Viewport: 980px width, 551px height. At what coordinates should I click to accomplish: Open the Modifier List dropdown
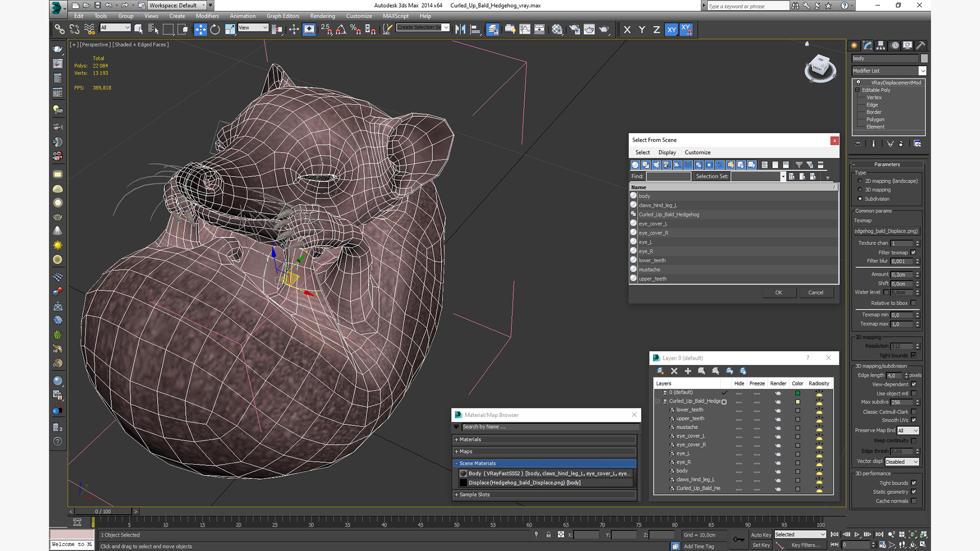[889, 71]
